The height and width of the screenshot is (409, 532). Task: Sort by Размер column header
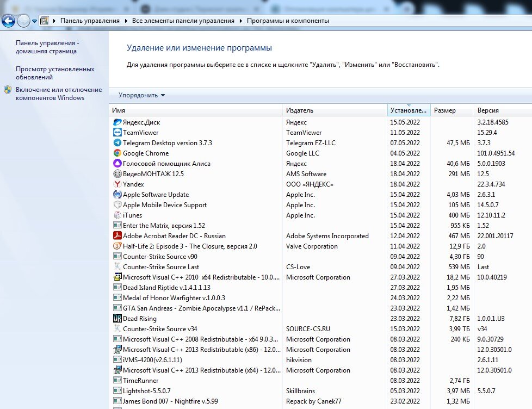click(452, 110)
